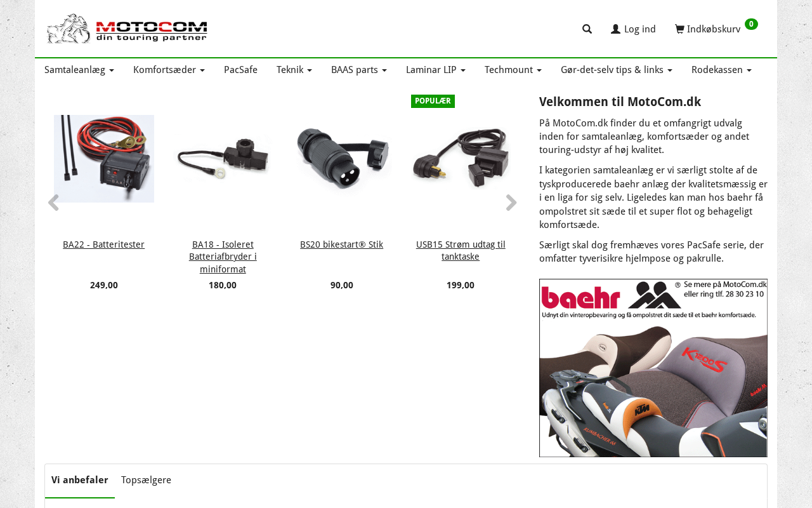Switch to the Topsælgere tab
The image size is (812, 508).
[146, 480]
